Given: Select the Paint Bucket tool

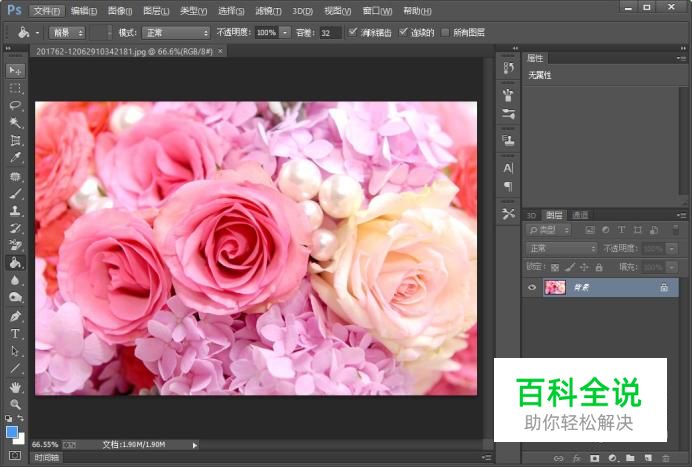Looking at the screenshot, I should 15,263.
